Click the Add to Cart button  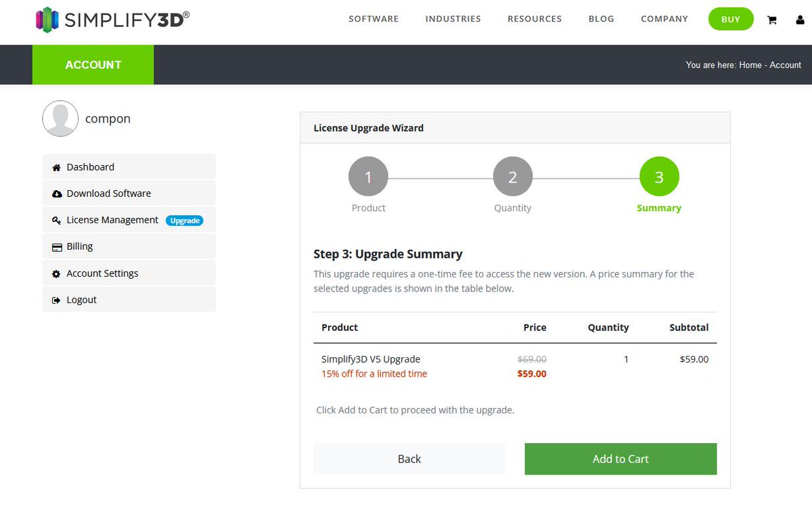pyautogui.click(x=621, y=459)
